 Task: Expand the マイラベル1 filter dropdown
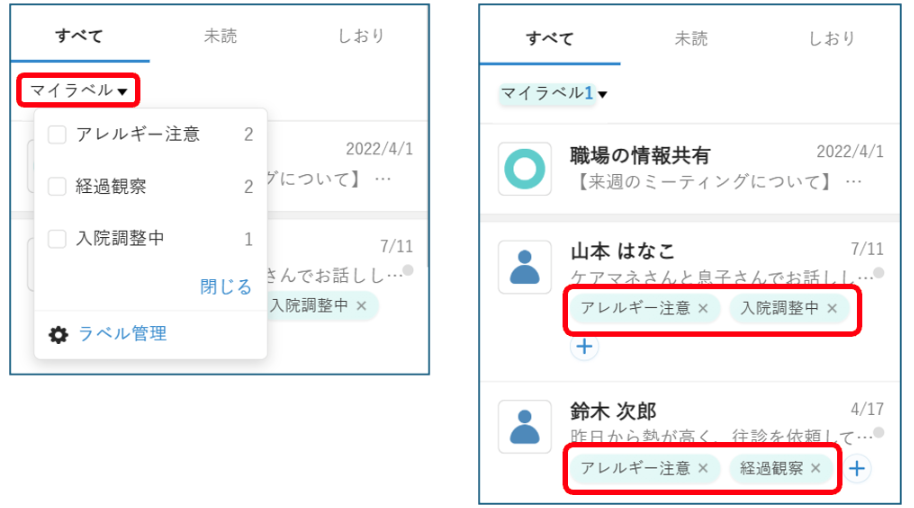click(554, 94)
